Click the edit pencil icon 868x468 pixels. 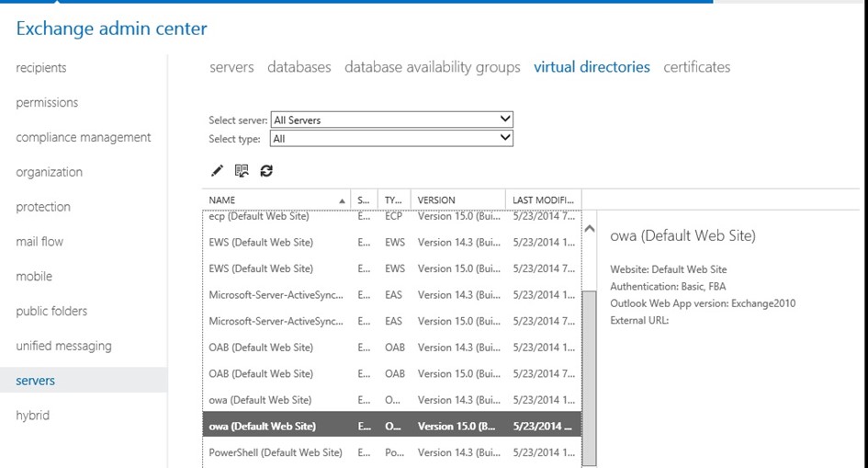pyautogui.click(x=217, y=171)
